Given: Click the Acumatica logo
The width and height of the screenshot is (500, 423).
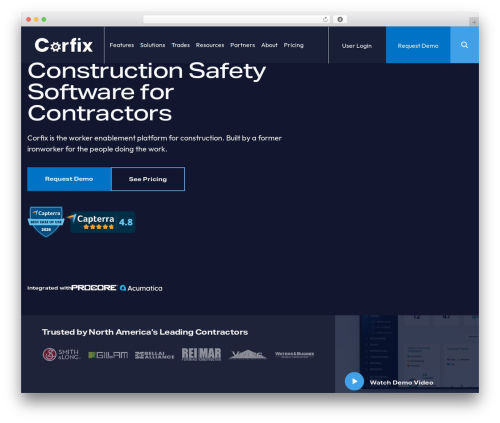Looking at the screenshot, I should [x=141, y=288].
